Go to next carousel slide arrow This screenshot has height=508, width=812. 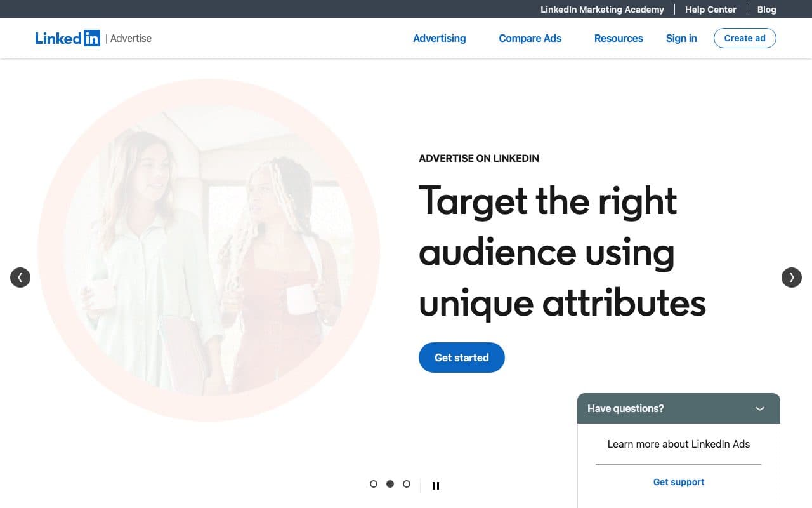pos(792,277)
